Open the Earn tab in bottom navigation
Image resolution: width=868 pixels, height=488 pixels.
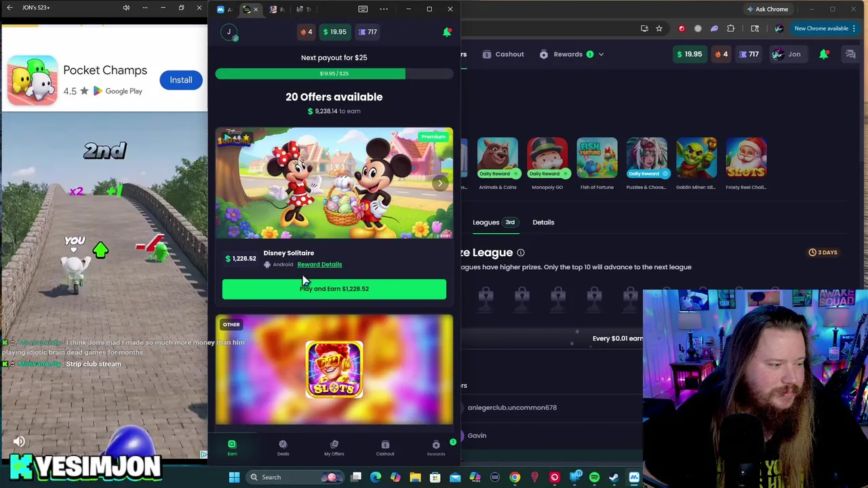pos(232,447)
